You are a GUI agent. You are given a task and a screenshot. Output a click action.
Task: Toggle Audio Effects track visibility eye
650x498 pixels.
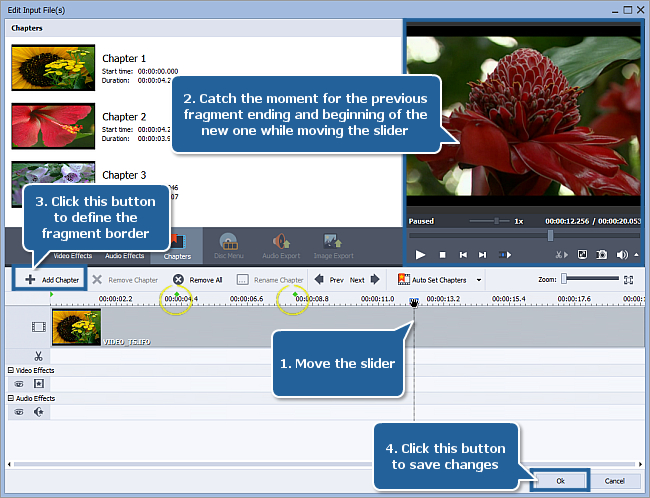coord(19,412)
